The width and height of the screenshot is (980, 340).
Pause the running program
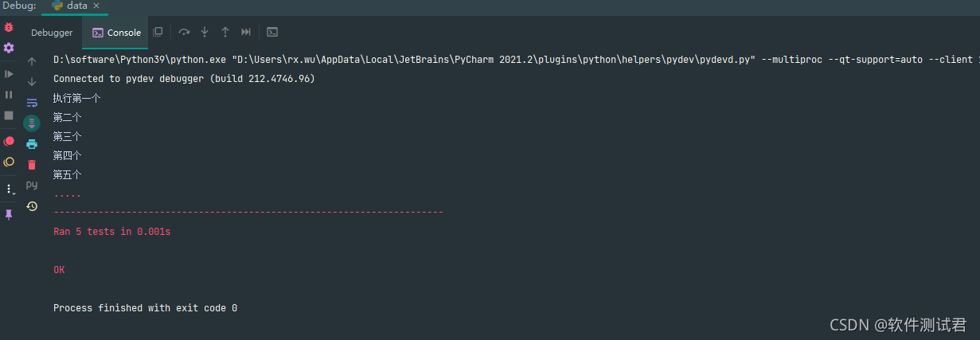9,94
